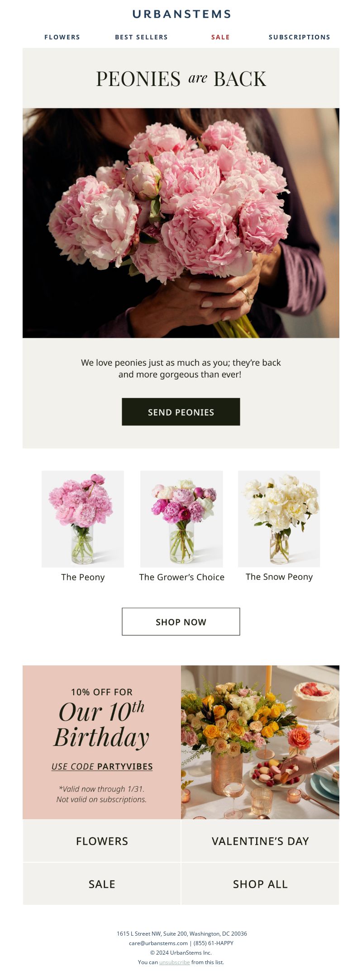Select Subscriptions in the top navigation
This screenshot has width=362, height=980.
(300, 37)
